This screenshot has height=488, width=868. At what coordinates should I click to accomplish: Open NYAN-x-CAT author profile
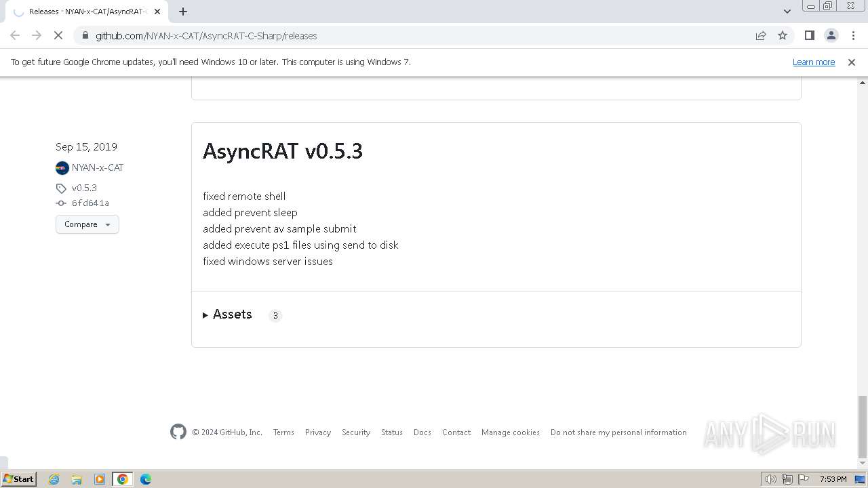(98, 167)
